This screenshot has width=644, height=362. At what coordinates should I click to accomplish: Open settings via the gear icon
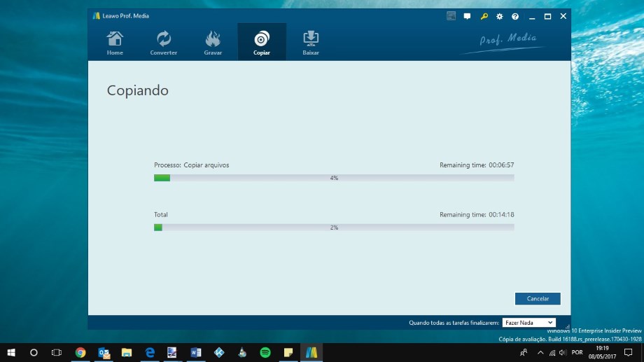(x=500, y=16)
